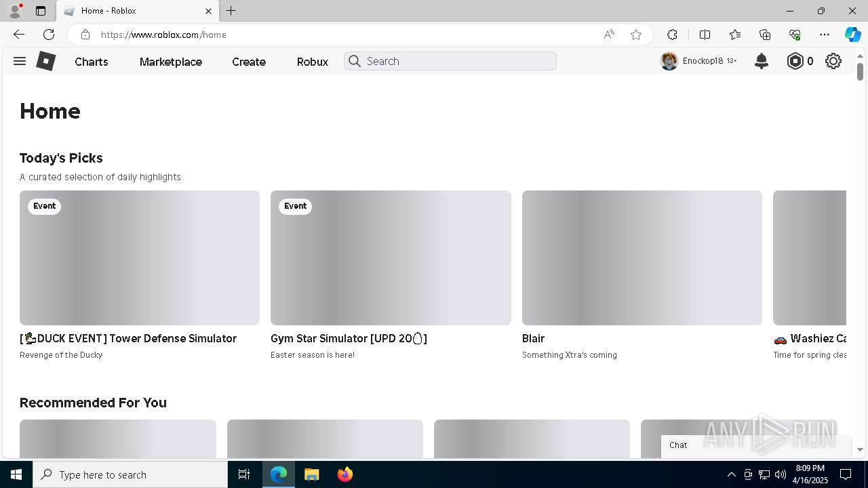
Task: Click the Tower Defense Simulator title
Action: tap(128, 338)
